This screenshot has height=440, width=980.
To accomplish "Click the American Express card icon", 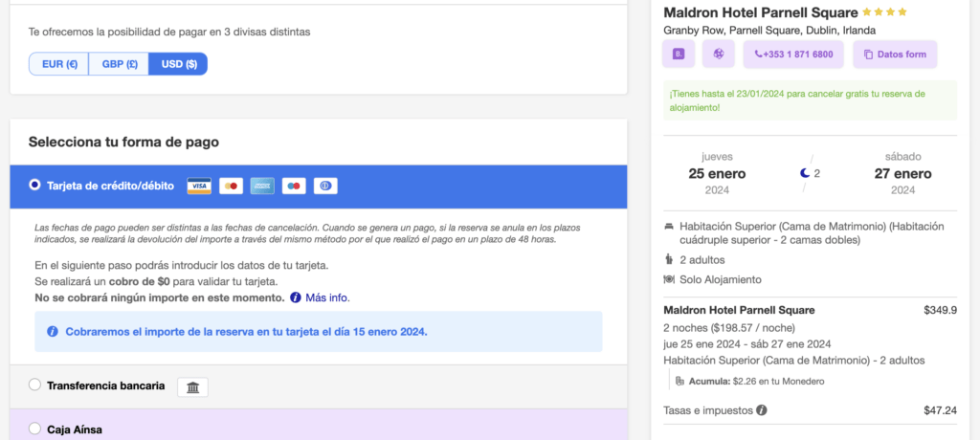I will coord(262,187).
